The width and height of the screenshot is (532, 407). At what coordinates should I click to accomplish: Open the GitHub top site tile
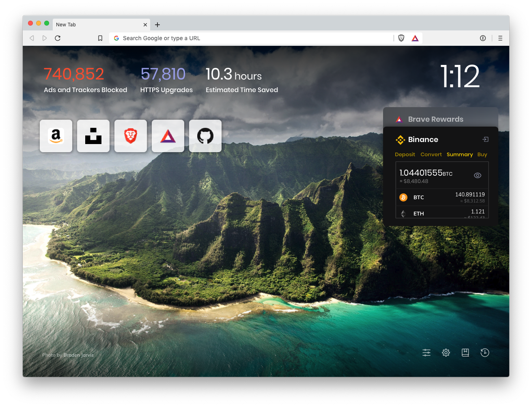pyautogui.click(x=205, y=136)
